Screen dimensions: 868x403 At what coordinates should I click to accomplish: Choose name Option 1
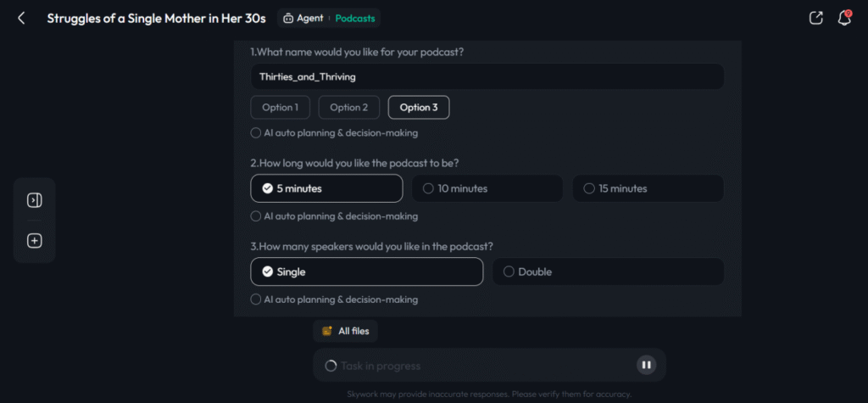tap(280, 108)
